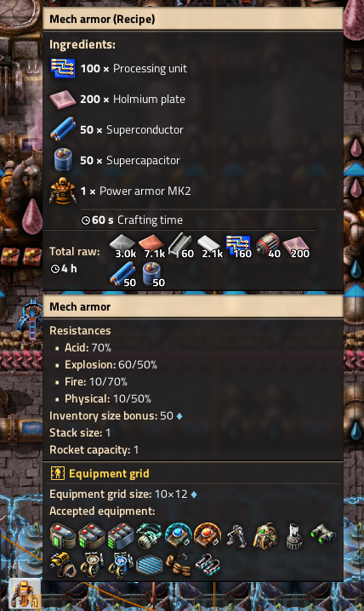
Task: Click the Processing unit ingredient icon
Action: (63, 68)
